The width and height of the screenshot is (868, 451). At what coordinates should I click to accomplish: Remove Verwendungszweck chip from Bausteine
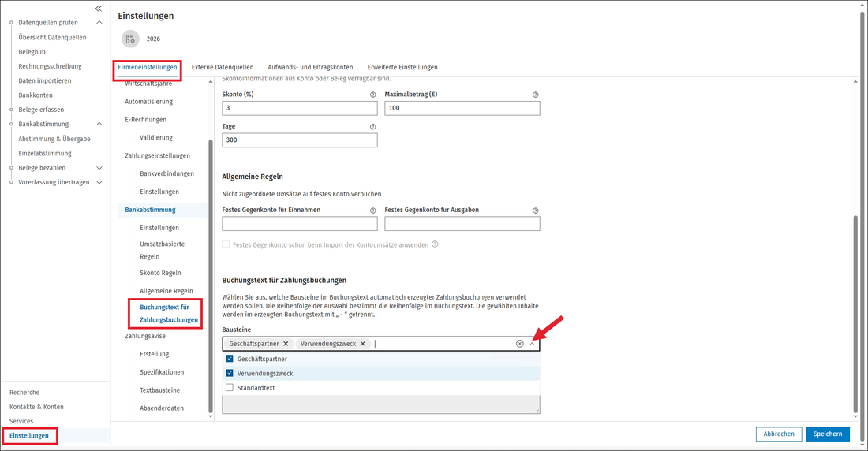click(363, 344)
